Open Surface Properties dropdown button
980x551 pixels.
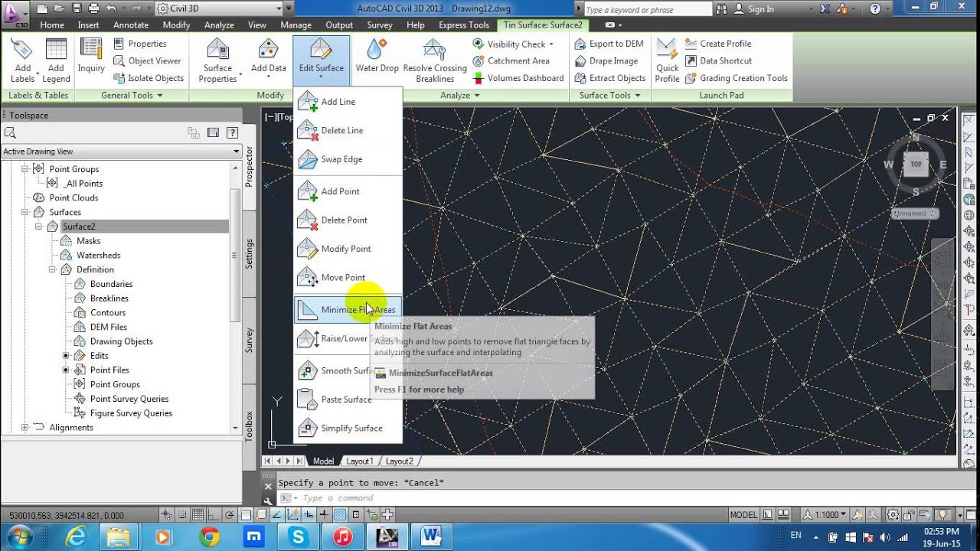(218, 60)
